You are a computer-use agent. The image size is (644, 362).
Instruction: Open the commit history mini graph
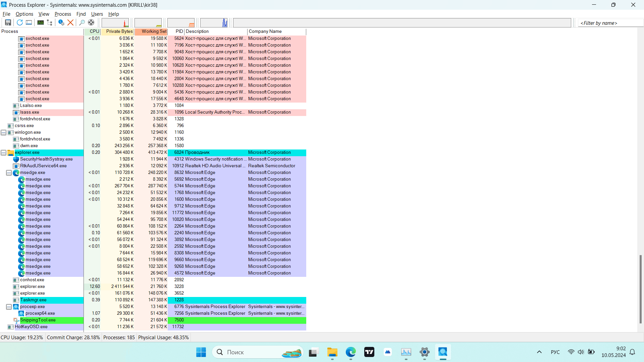click(148, 23)
